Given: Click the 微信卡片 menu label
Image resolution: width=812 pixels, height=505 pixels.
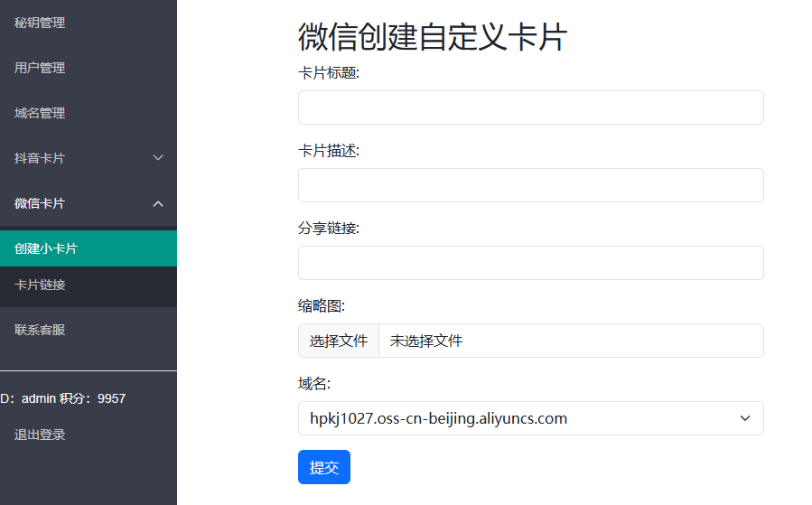Looking at the screenshot, I should 40,203.
